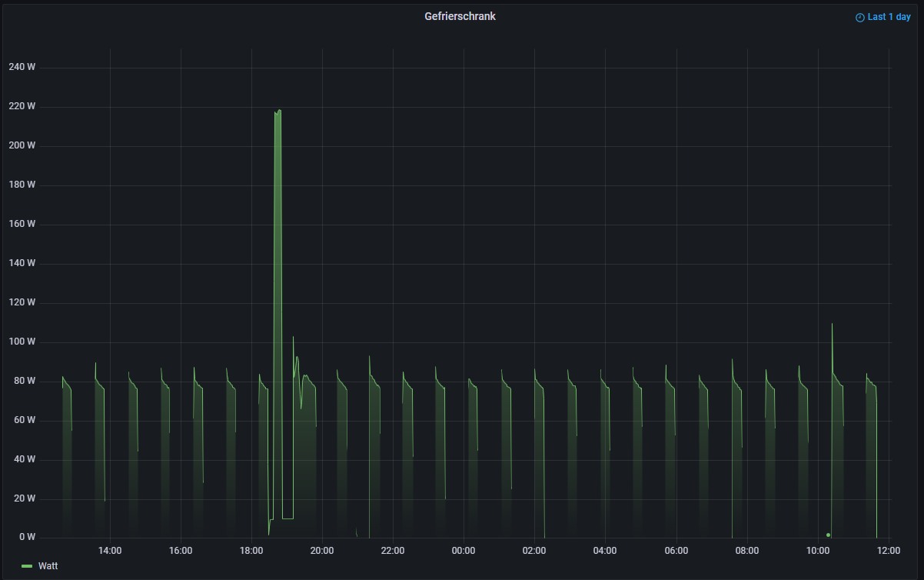
Task: Click the peak of the 220 W spike
Action: coord(278,112)
